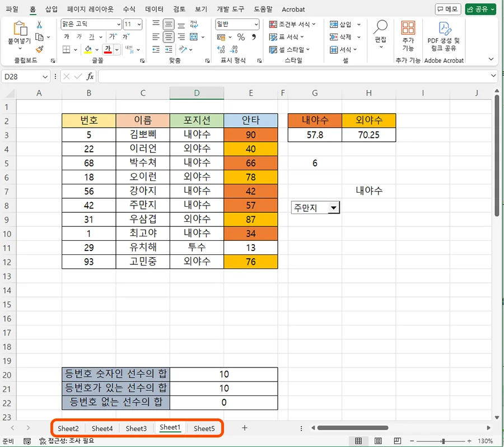
Task: Add a new sheet with plus icon
Action: [245, 428]
